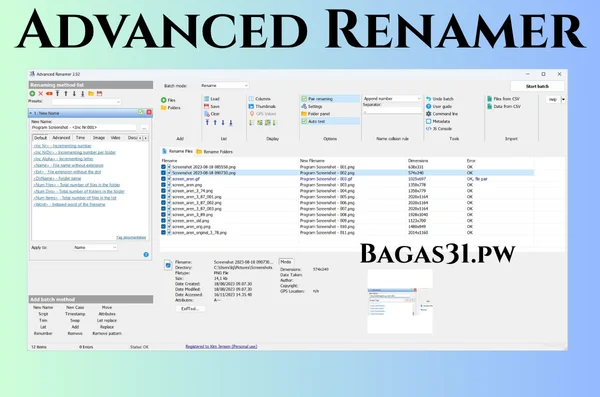Viewport: 600px width, 397px height.
Task: Open the User guide
Action: pos(439,106)
